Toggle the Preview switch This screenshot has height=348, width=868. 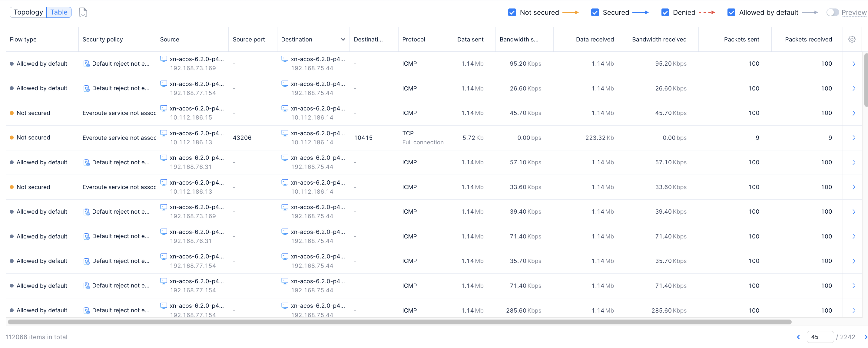[x=832, y=12]
